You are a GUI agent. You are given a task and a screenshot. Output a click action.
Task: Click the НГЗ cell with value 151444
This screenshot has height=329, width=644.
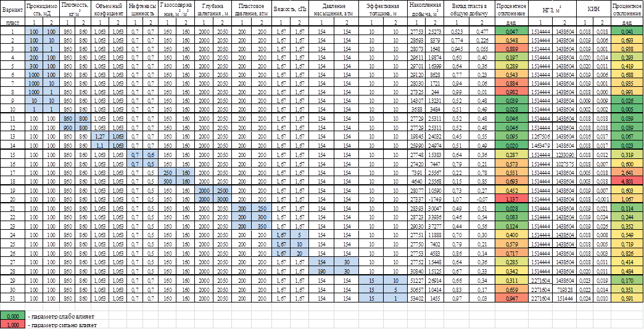click(x=564, y=298)
